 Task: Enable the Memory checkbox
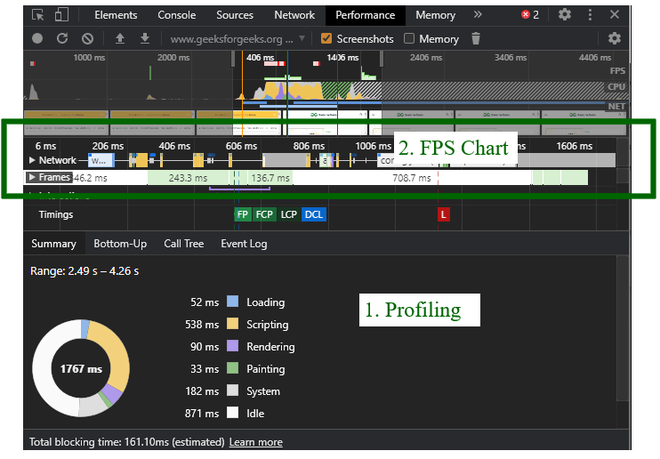coord(409,39)
